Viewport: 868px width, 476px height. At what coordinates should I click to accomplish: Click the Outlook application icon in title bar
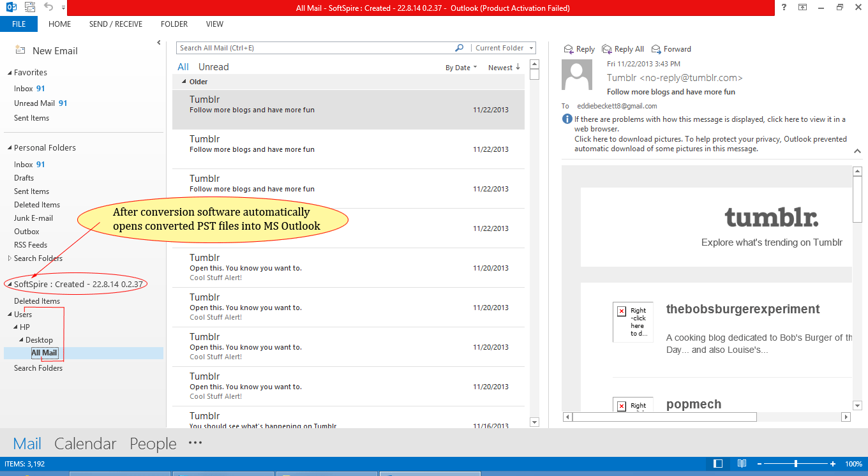10,8
